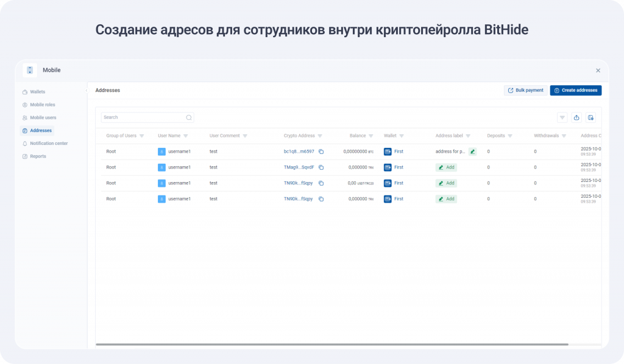Screen dimensions: 624x364
Task: Open the Balance column filter
Action: click(371, 136)
